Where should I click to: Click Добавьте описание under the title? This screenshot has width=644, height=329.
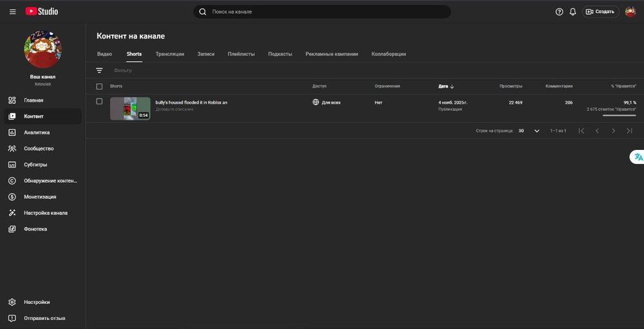pos(174,109)
